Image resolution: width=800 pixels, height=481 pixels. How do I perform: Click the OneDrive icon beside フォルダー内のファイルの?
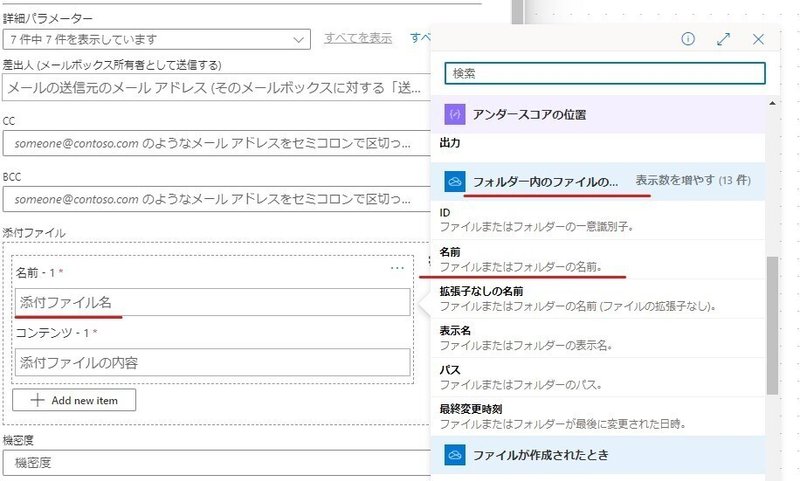(455, 181)
